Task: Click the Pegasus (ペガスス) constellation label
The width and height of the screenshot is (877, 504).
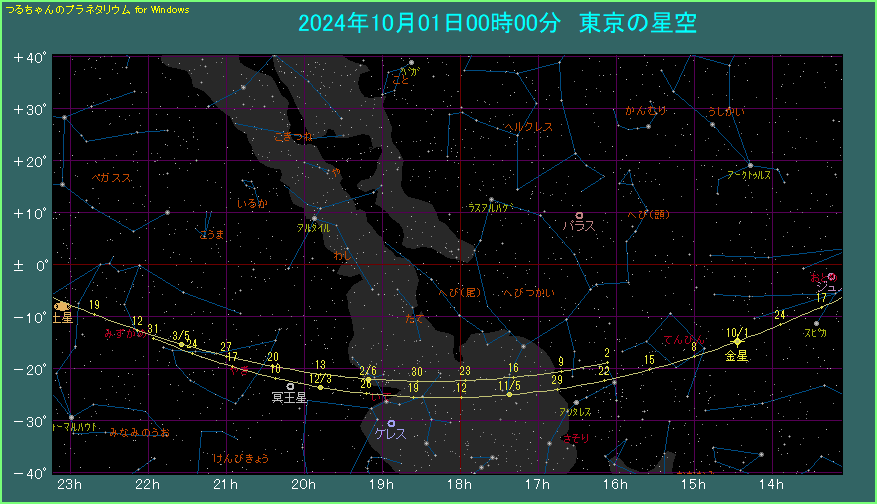Action: (111, 177)
